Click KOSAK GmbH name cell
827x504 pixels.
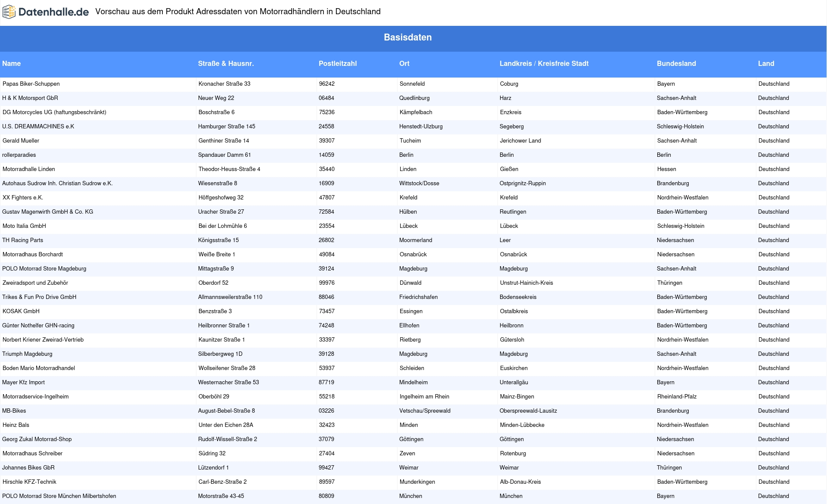click(21, 311)
